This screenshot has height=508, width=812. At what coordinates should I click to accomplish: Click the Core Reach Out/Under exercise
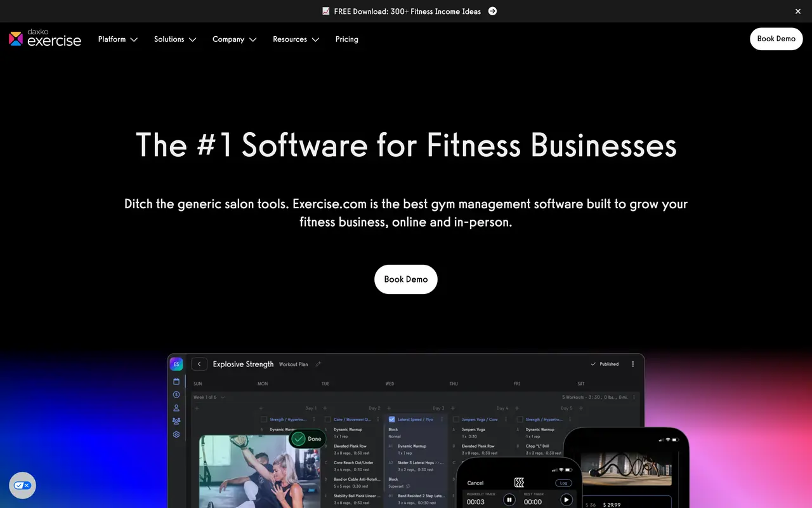click(353, 463)
